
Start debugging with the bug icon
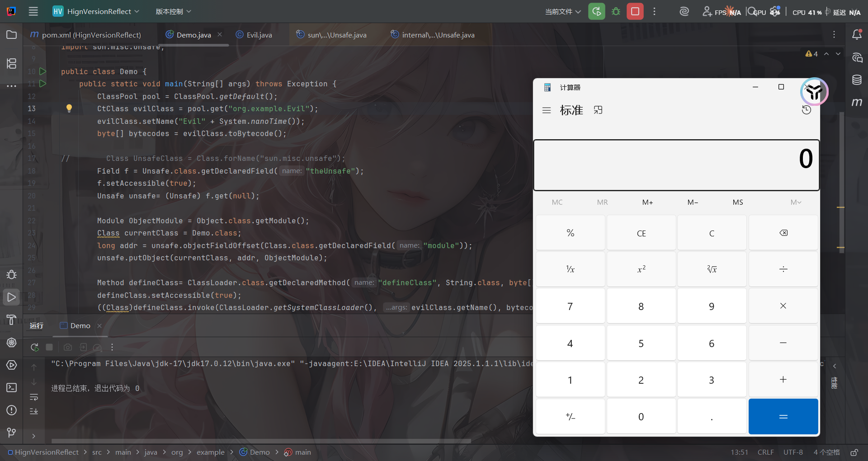616,11
